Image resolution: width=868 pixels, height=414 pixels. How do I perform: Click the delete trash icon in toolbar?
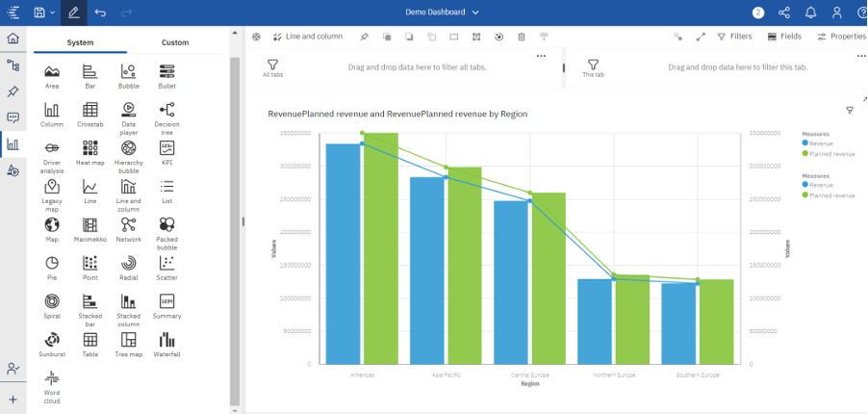coord(522,37)
